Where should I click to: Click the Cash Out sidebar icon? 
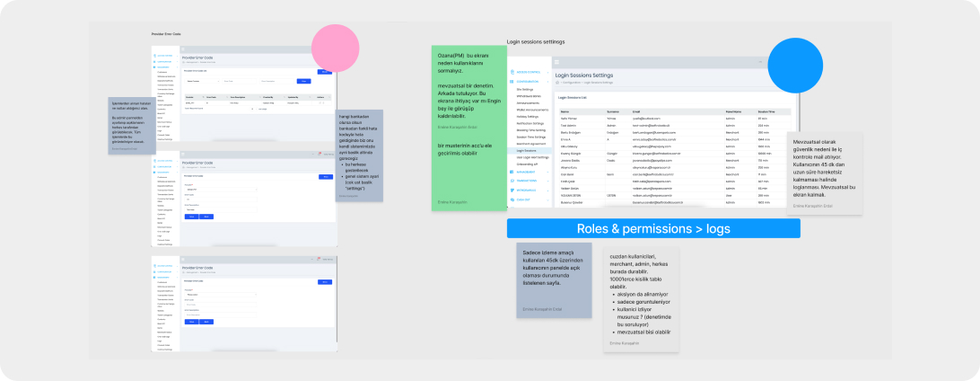(512, 199)
